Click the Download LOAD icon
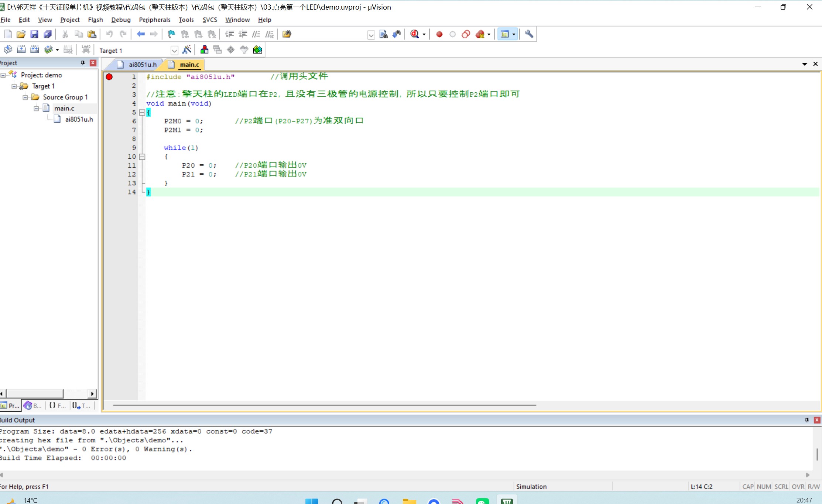The height and width of the screenshot is (504, 822). coord(86,49)
